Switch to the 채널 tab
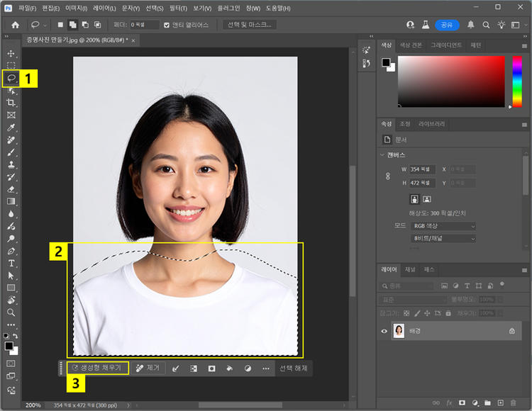The width and height of the screenshot is (532, 411). pyautogui.click(x=410, y=270)
